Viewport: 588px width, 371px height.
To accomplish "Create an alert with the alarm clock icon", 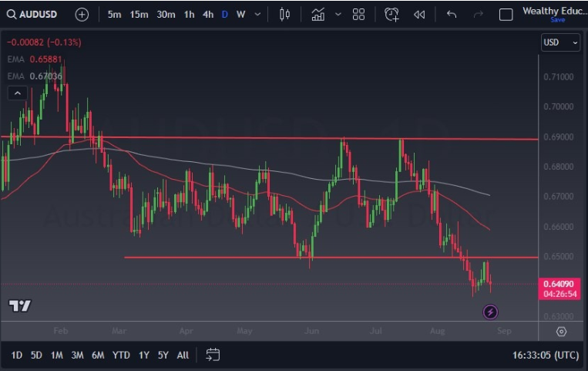I will 392,14.
